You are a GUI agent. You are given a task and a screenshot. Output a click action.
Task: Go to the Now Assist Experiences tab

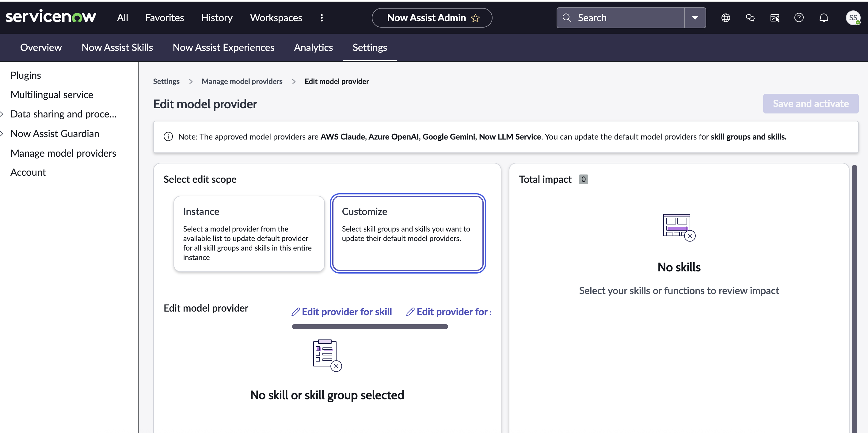(223, 48)
